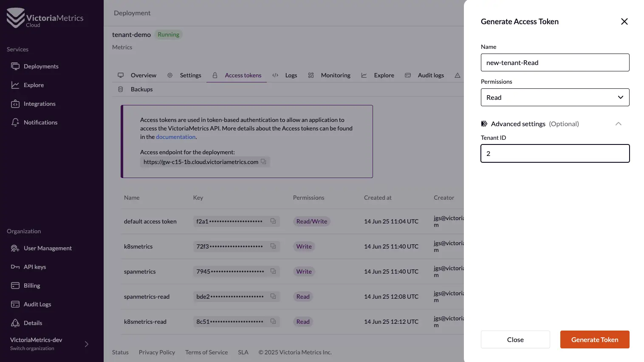Viewport: 644px width, 362px height.
Task: Click the VictoriaMetrics Cloud logo
Action: [45, 18]
